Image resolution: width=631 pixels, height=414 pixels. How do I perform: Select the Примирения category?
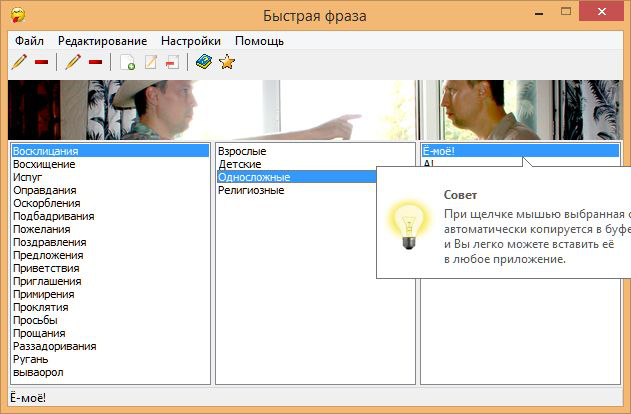111,294
